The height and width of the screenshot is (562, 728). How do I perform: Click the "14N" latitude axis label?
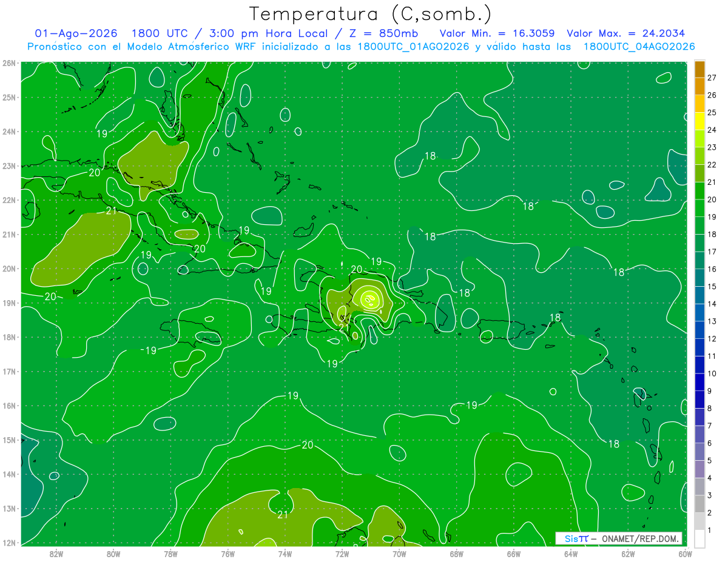coord(8,474)
